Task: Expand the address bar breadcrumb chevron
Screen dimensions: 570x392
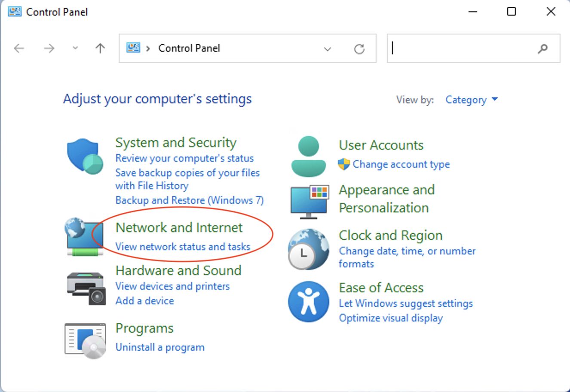Action: click(148, 48)
